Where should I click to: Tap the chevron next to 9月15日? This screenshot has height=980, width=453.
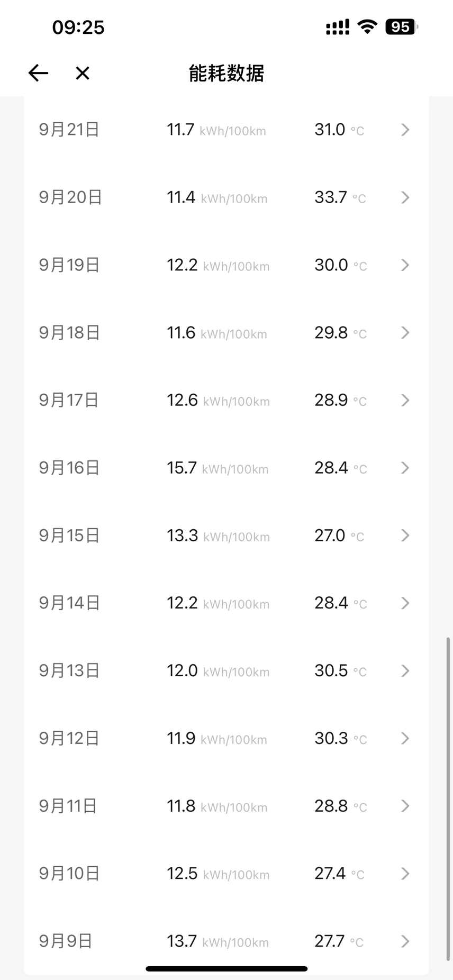(405, 536)
